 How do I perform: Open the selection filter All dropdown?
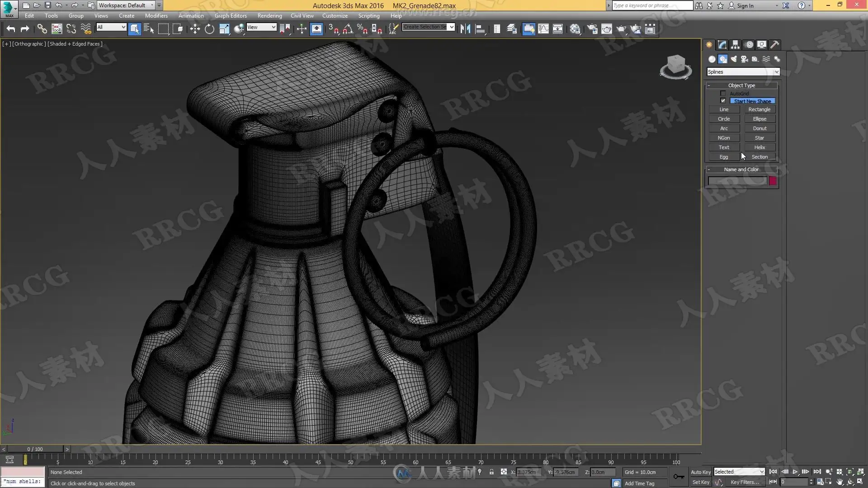point(111,27)
